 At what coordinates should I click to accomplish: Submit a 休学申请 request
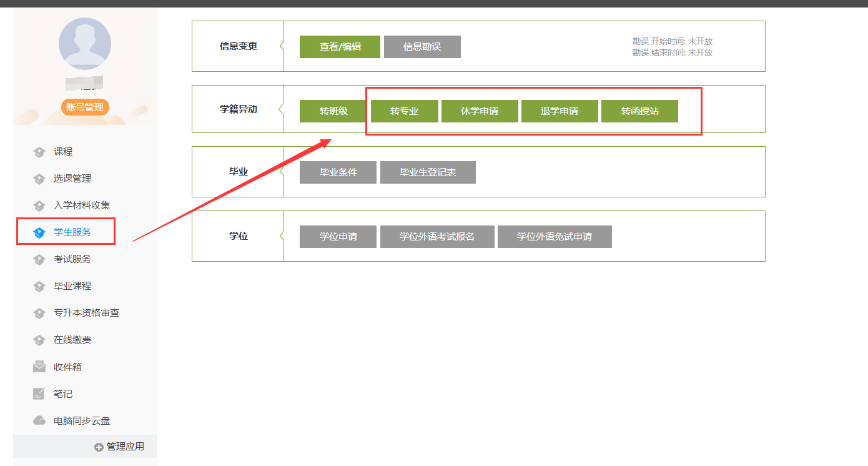click(x=480, y=111)
